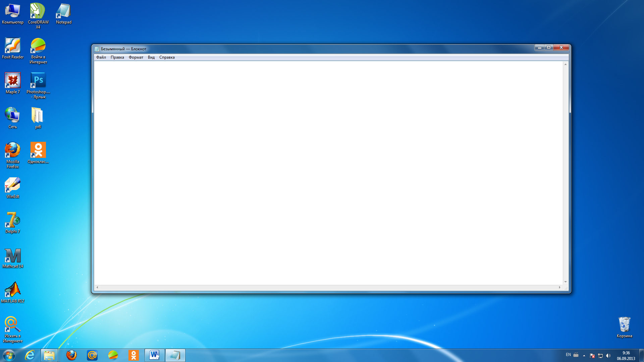Viewport: 644px width, 362px height.
Task: Click the horizontal scrollbar left arrow
Action: coord(97,287)
